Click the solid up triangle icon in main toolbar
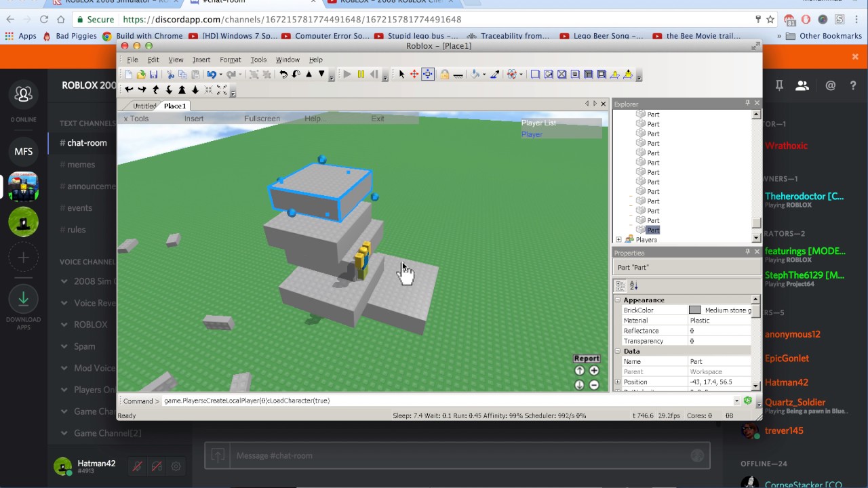The image size is (868, 488). [309, 75]
